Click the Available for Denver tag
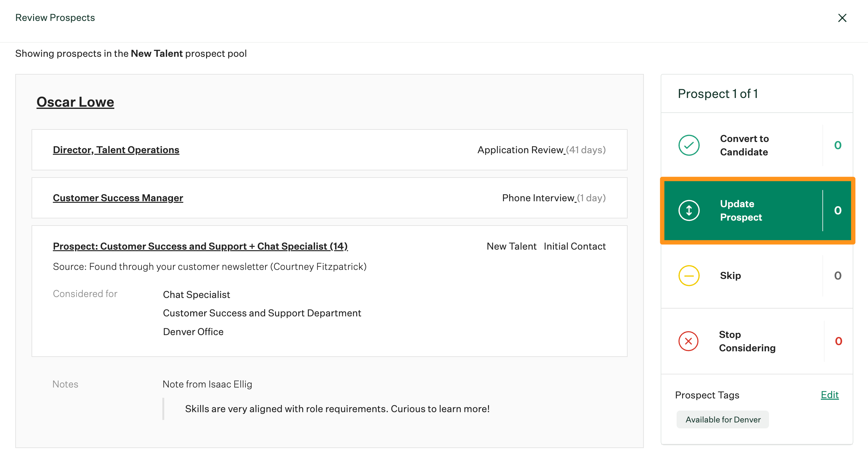This screenshot has width=868, height=463. click(x=723, y=419)
